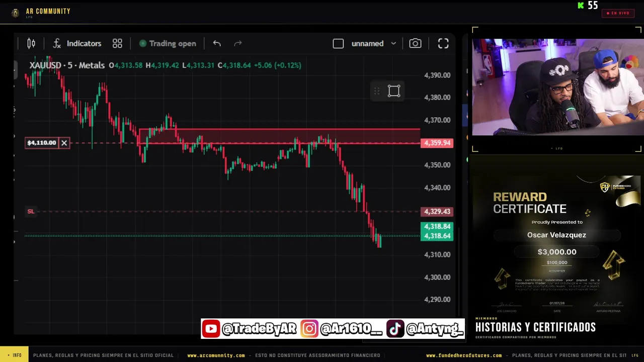Open the unnamed layout dropdown

pos(373,44)
